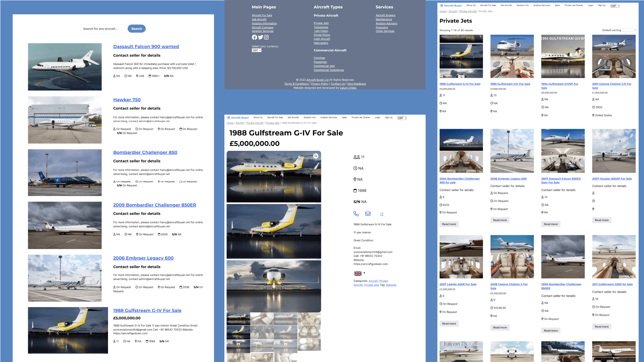This screenshot has width=644, height=362.
Task: Click Freighter link in footer Commercial Aircraft
Action: pyautogui.click(x=319, y=58)
